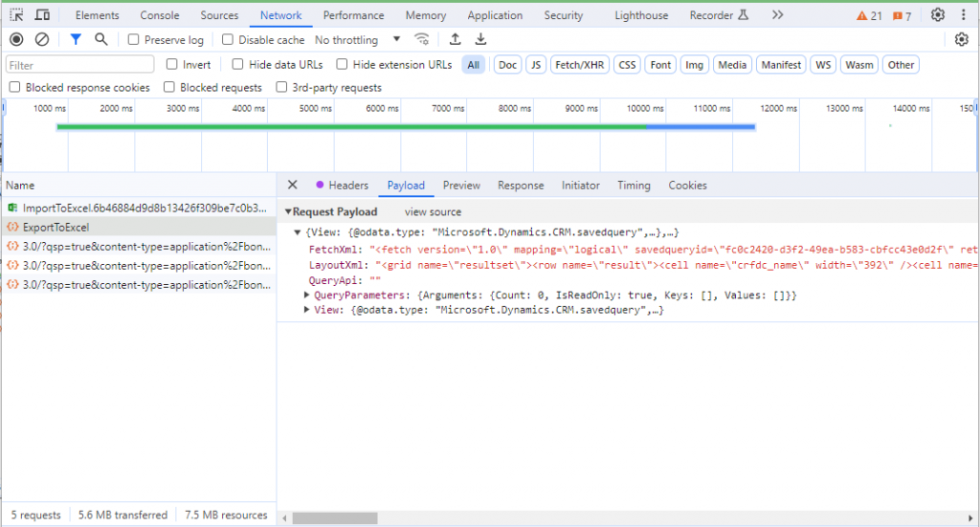This screenshot has width=980, height=527.
Task: Filter requests by WS type
Action: (x=823, y=65)
